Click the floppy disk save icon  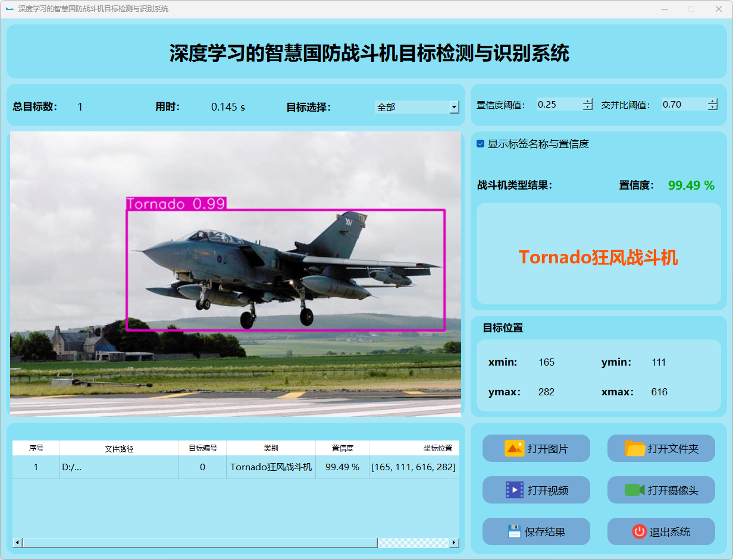(x=514, y=531)
